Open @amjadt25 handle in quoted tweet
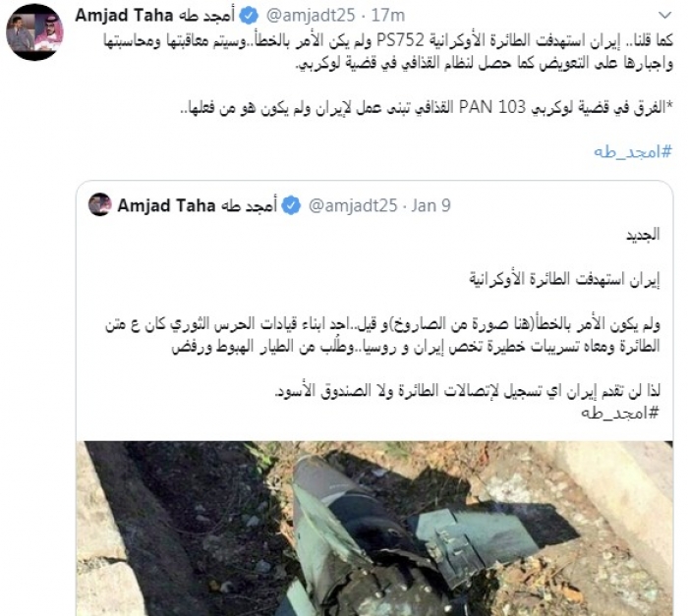 tap(353, 205)
